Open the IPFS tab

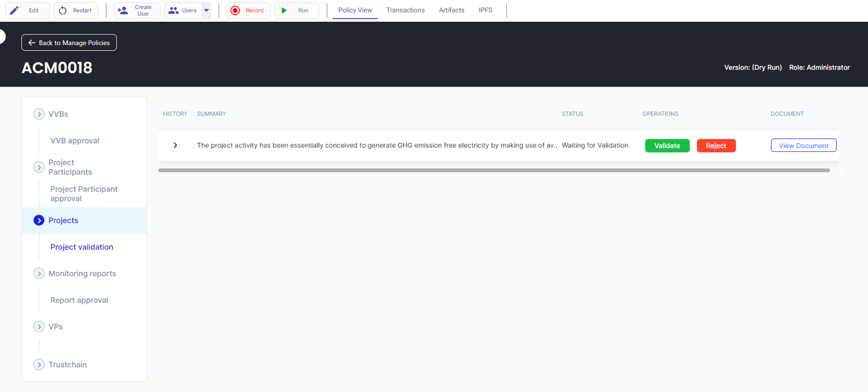[x=485, y=10]
